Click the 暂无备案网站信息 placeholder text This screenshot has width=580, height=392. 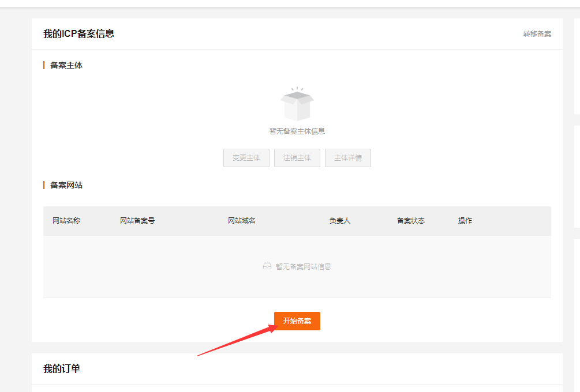(304, 267)
